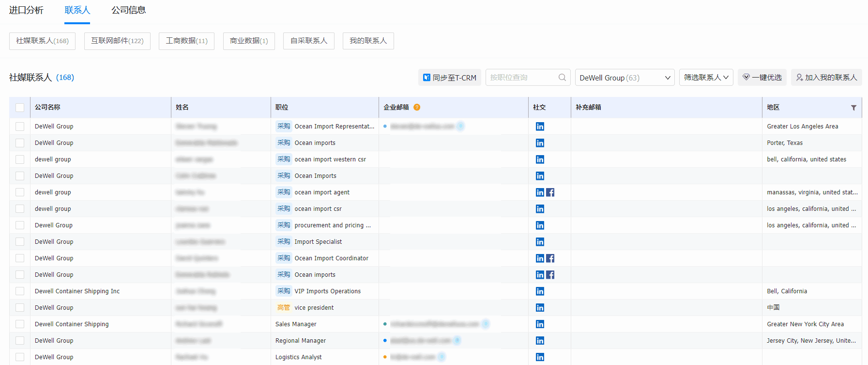Screen dimensions: 868x365
Task: Check the box for Dewell Container Shipping Inc
Action: (x=20, y=291)
